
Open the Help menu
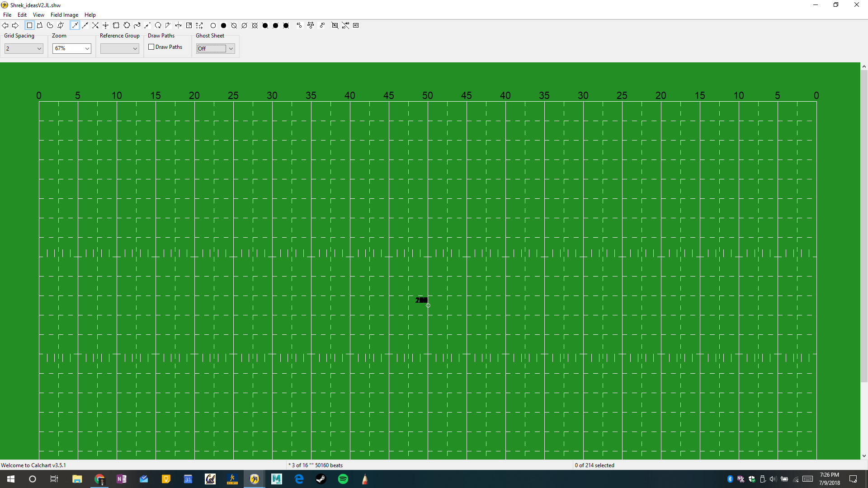90,15
